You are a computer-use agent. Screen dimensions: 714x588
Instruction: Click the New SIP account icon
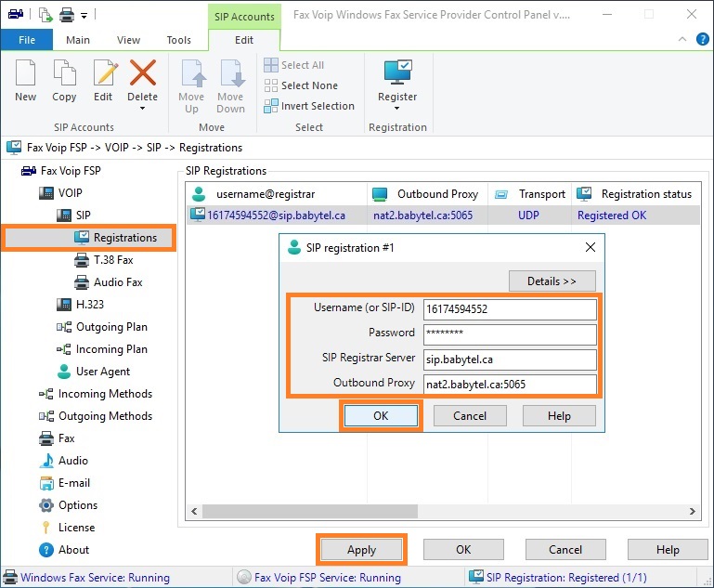tap(25, 72)
